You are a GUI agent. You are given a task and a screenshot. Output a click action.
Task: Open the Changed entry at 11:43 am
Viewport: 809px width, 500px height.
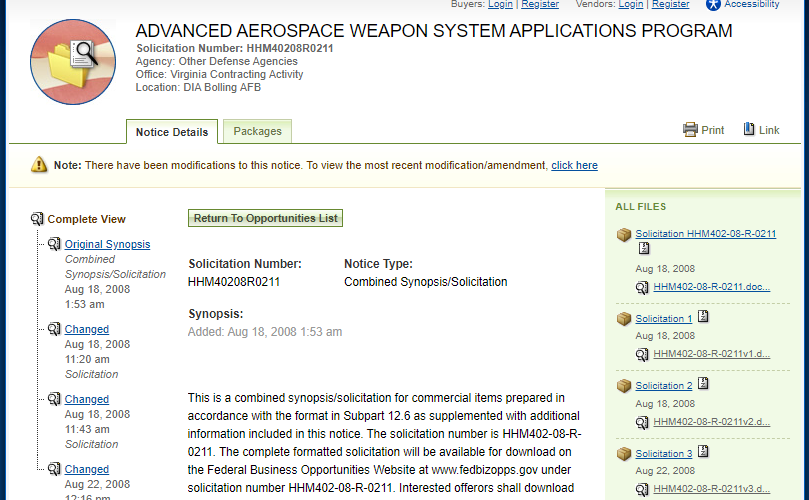point(87,399)
